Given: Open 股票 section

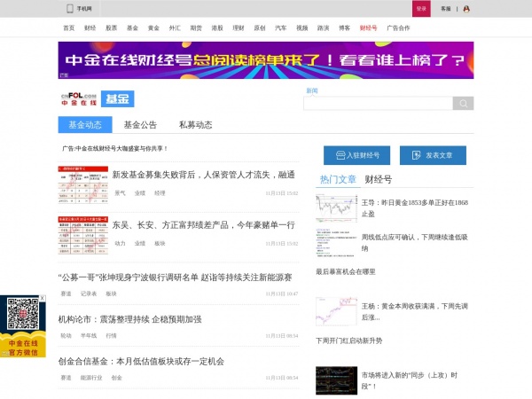Looking at the screenshot, I should (x=112, y=28).
